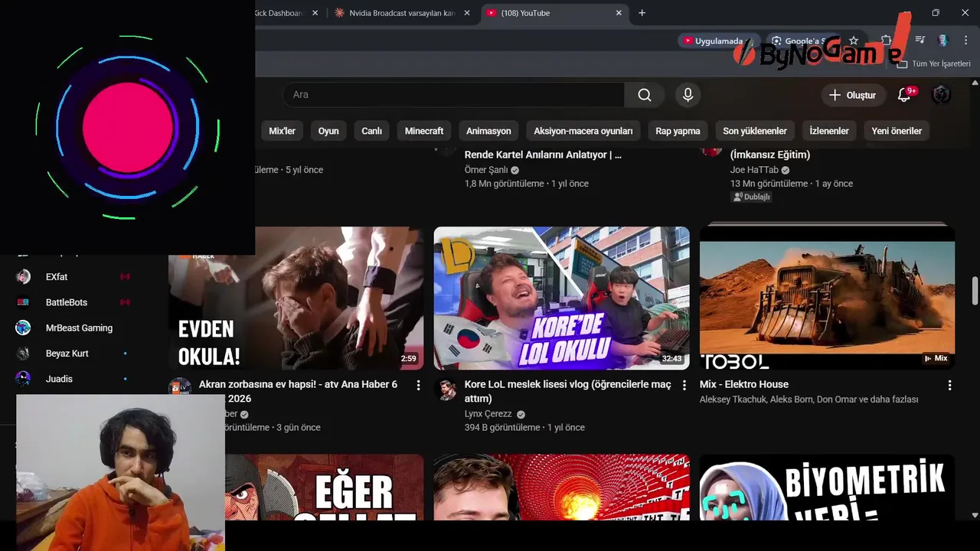Viewport: 980px width, 551px height.
Task: Open Akran zorbasına ev hapsi video title
Action: point(298,391)
